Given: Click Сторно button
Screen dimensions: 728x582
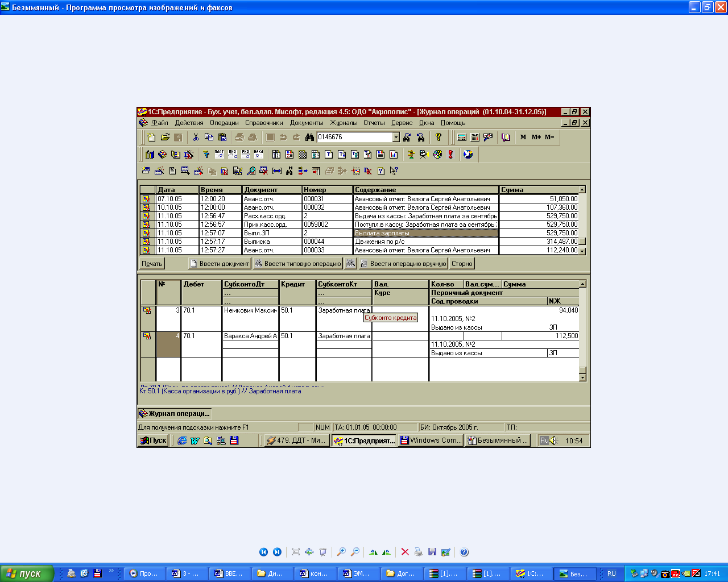Looking at the screenshot, I should pos(462,264).
